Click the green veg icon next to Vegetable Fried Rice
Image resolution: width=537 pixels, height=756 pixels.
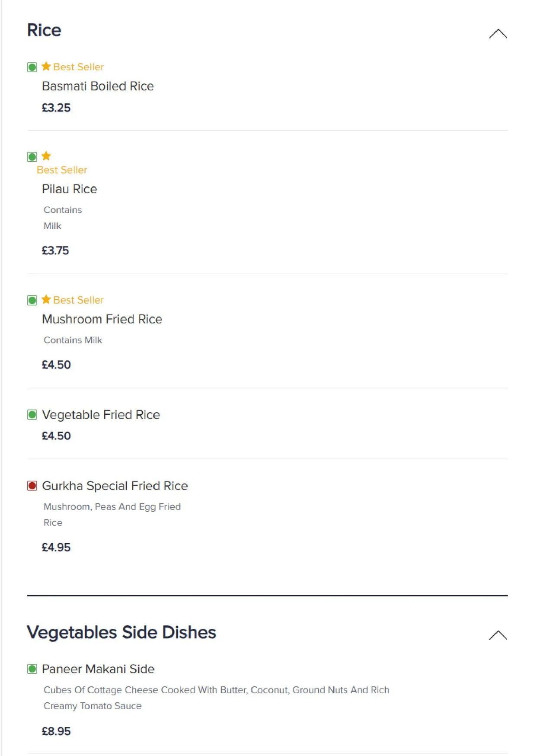click(x=32, y=415)
